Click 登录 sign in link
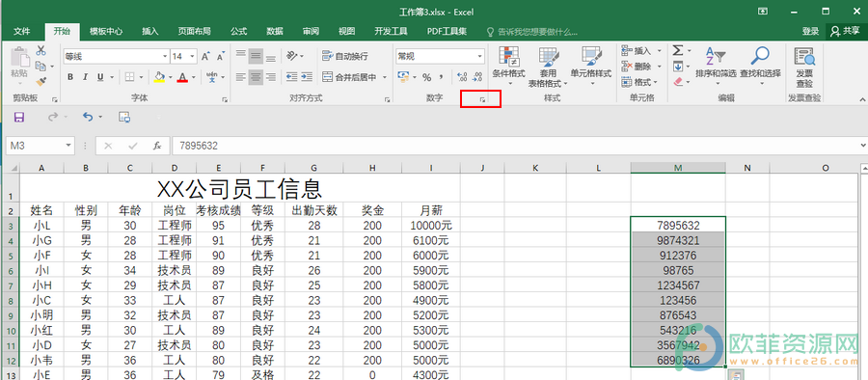 810,32
